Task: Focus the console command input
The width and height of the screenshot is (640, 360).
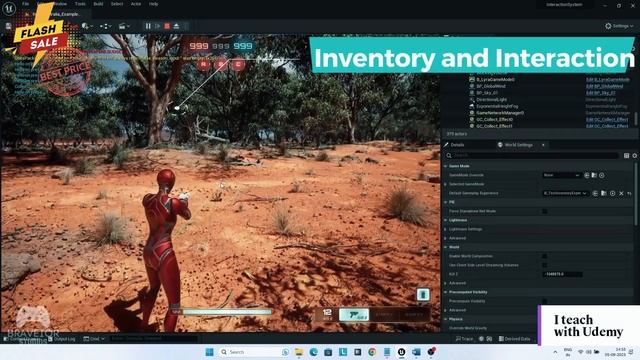Action: pyautogui.click(x=153, y=339)
